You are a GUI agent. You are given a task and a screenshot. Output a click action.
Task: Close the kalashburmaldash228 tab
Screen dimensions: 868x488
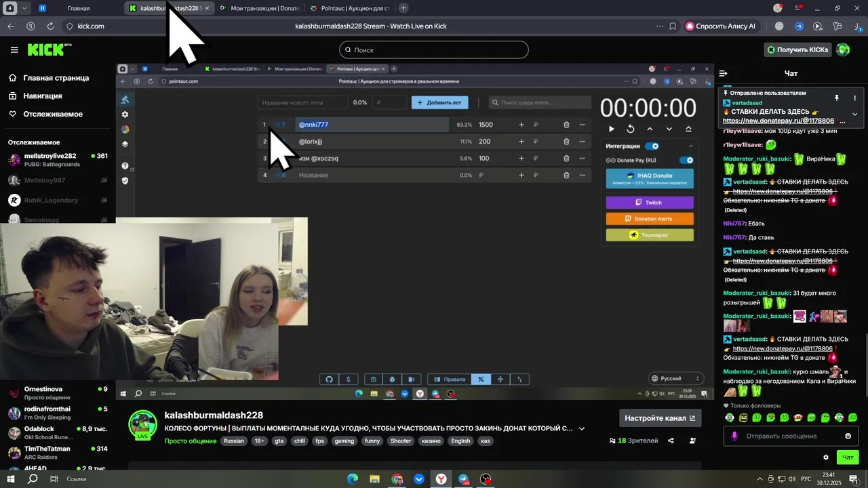(207, 8)
